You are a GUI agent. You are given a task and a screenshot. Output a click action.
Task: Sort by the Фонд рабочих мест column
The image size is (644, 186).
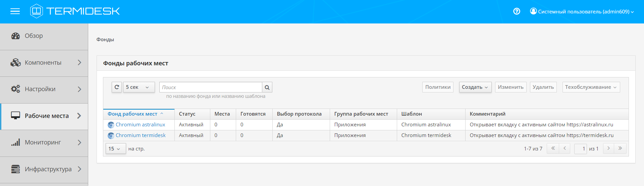132,114
